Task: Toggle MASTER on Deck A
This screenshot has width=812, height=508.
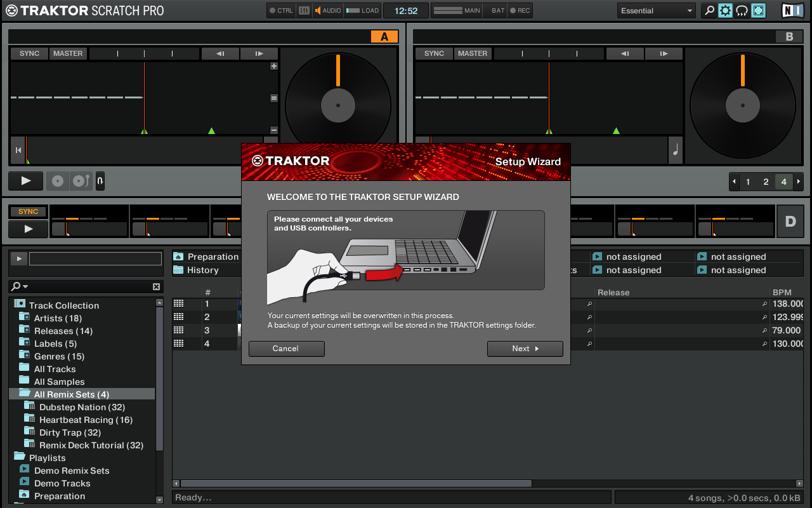Action: tap(68, 53)
